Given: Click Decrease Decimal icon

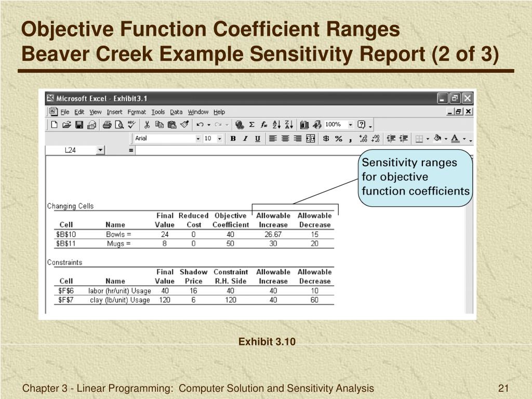Looking at the screenshot, I should point(376,138).
